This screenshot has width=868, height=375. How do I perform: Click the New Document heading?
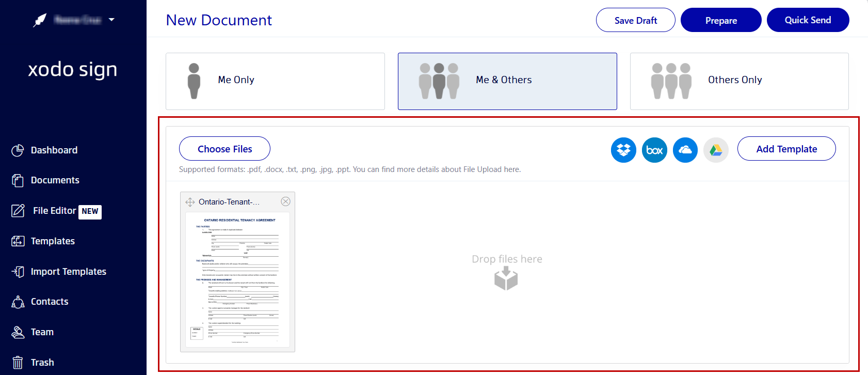219,20
